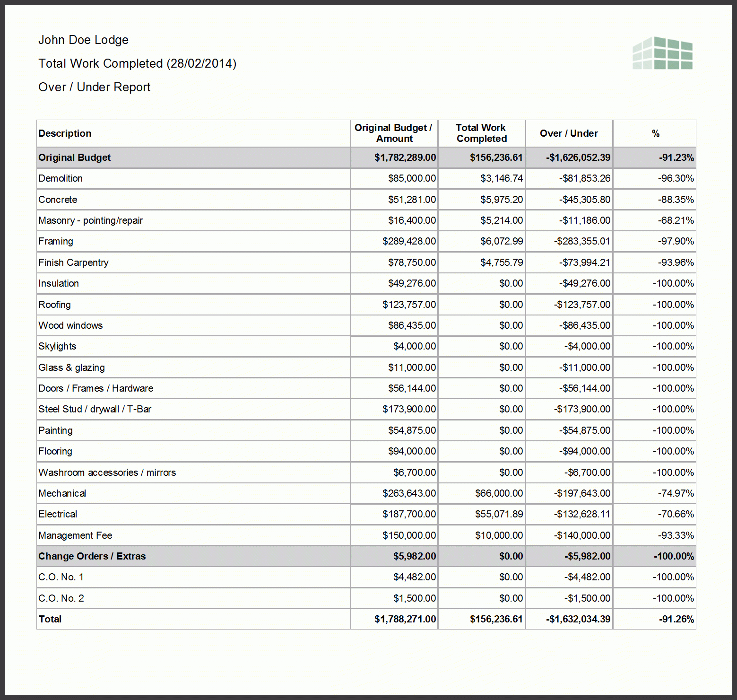Select the Electrical row label

(x=58, y=514)
